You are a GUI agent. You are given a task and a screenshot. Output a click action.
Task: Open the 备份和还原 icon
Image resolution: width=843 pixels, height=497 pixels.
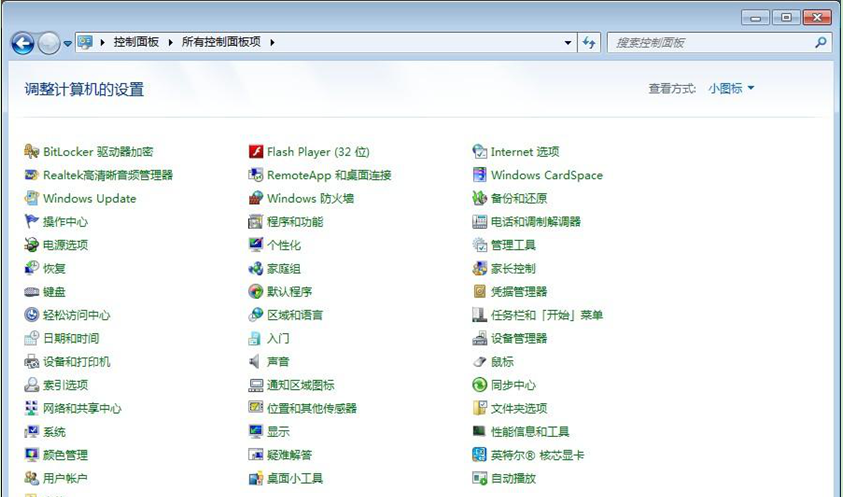[x=480, y=198]
